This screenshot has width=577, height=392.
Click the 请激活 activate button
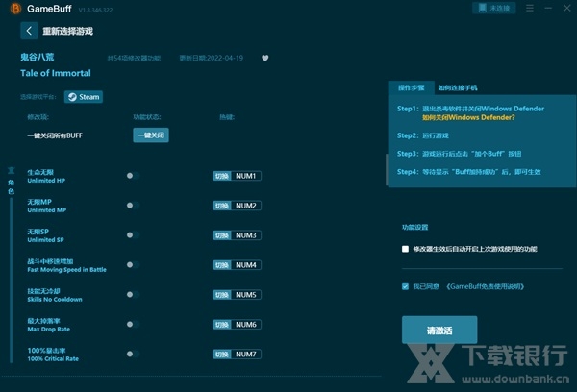click(439, 330)
